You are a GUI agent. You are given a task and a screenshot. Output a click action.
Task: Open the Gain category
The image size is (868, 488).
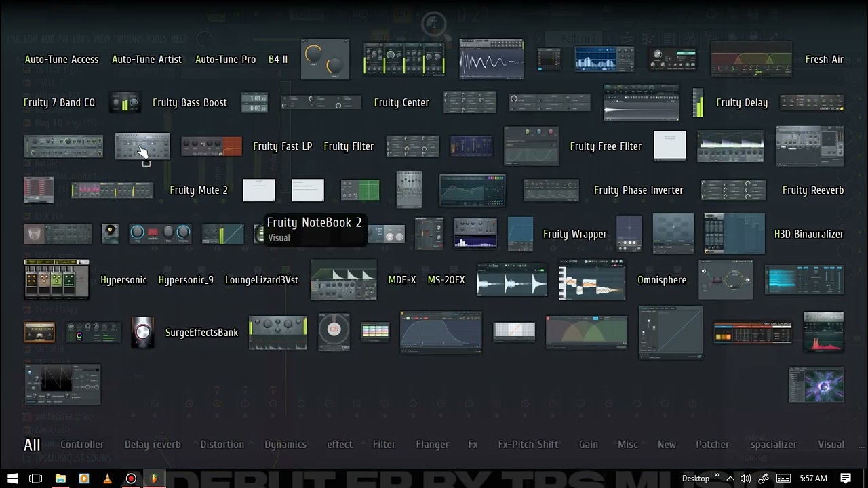(589, 445)
